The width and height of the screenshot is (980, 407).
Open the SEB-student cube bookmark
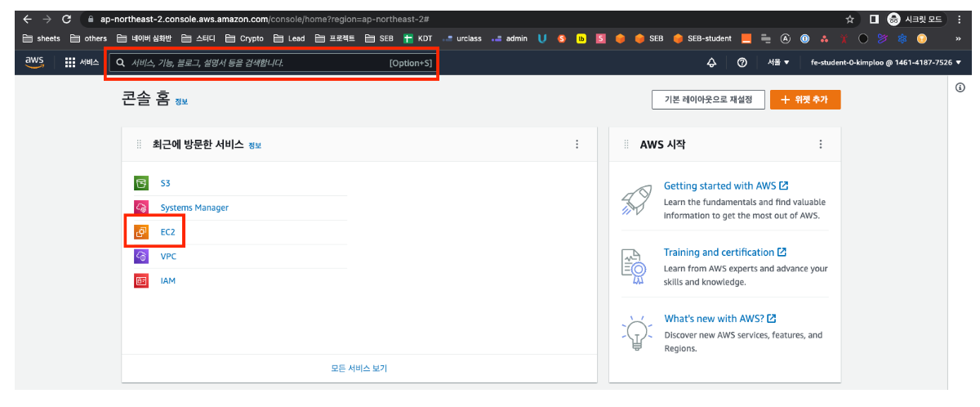703,38
